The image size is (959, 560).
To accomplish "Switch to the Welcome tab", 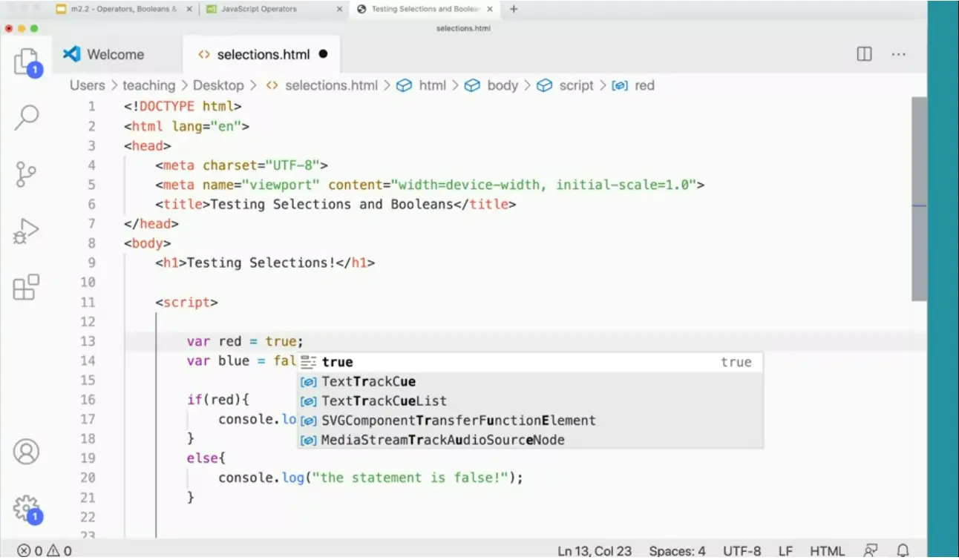I will (115, 54).
